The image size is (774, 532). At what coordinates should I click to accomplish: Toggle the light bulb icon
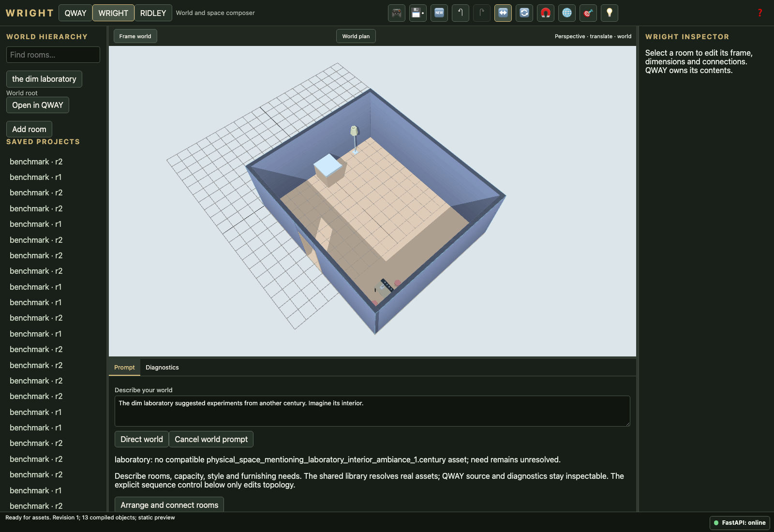click(610, 13)
